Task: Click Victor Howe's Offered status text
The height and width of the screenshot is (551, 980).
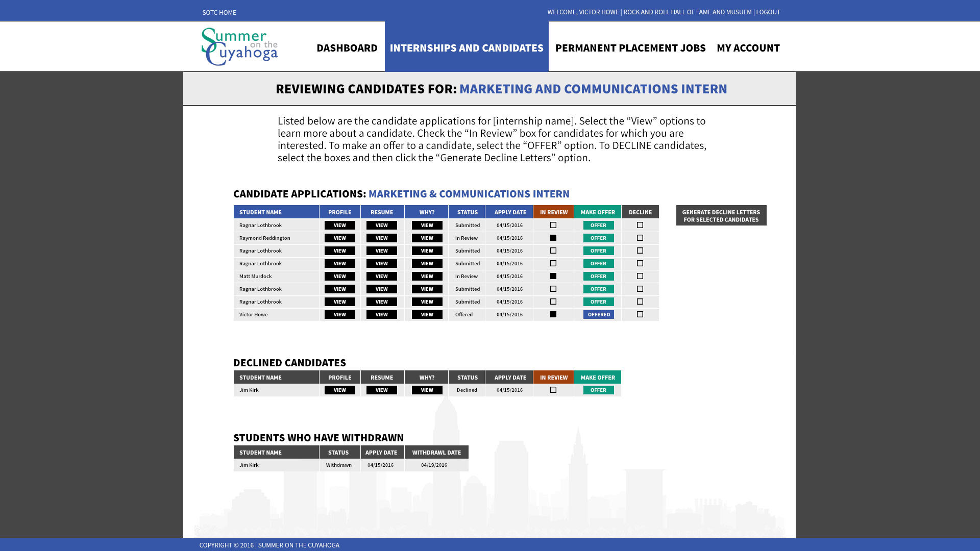Action: [x=464, y=314]
